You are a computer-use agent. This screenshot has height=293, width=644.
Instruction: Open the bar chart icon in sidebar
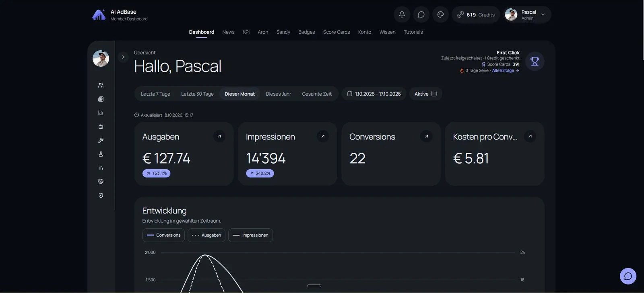[x=101, y=113]
